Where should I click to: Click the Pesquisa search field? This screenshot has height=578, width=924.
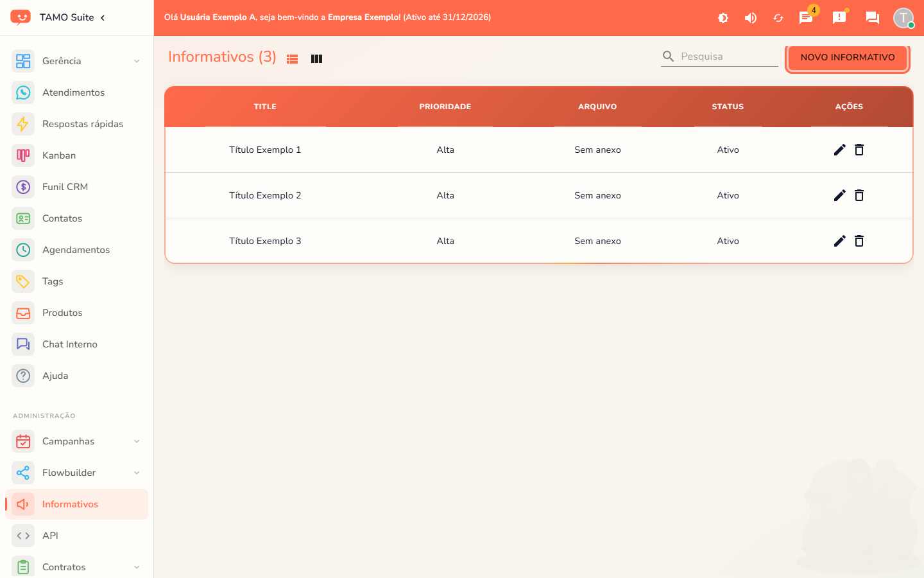[719, 57]
